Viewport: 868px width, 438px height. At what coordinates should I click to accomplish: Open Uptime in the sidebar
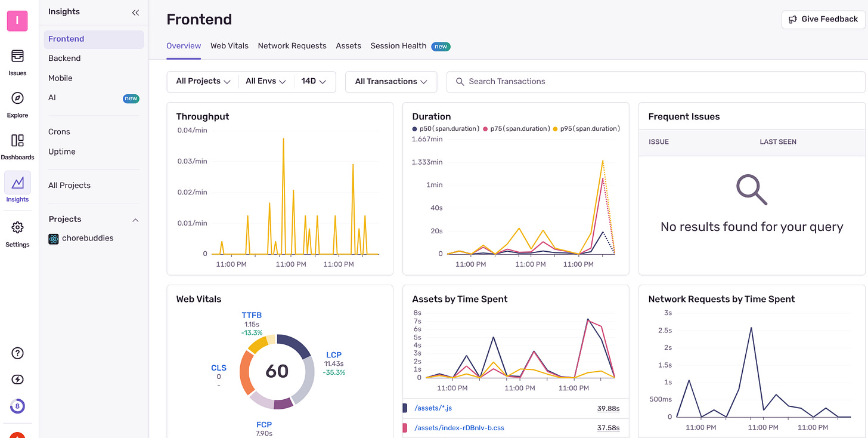coord(94,152)
